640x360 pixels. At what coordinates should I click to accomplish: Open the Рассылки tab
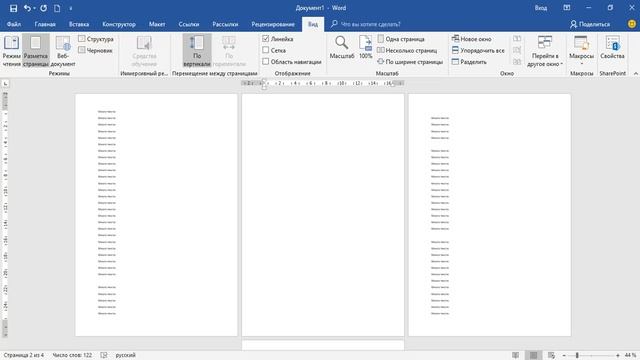coord(225,24)
